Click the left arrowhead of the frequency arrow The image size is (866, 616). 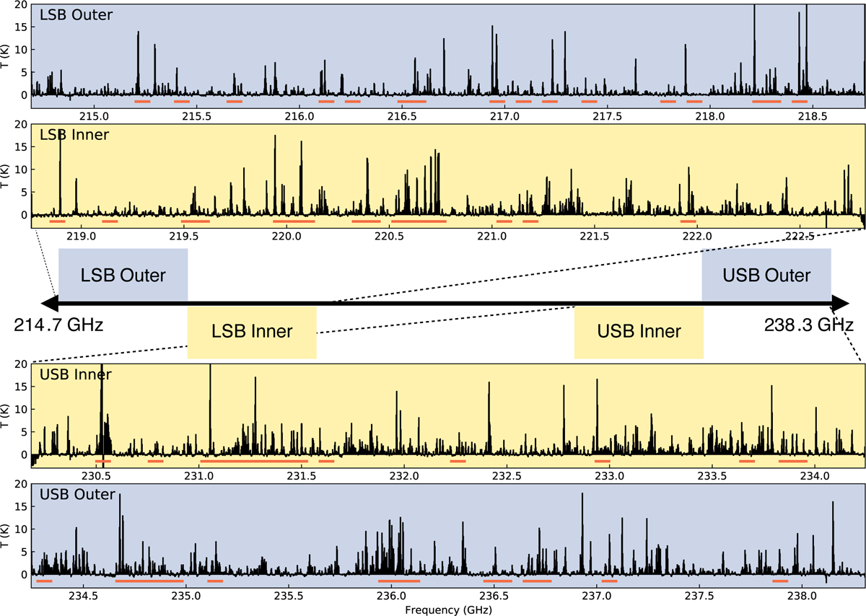tap(49, 303)
